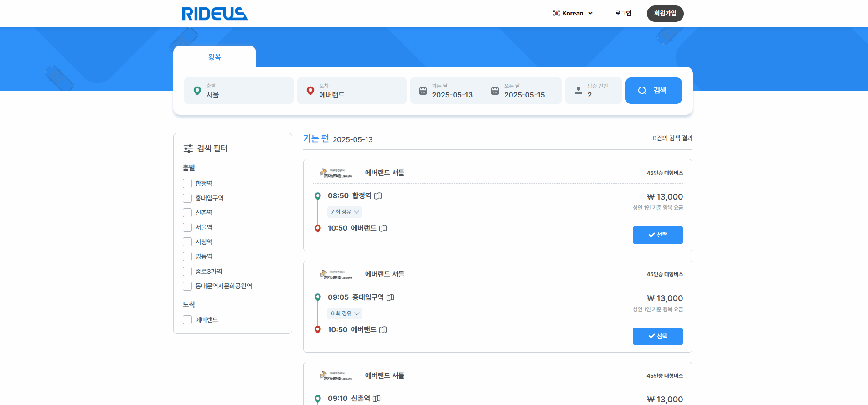Screen dimensions: 868x405
Task: Expand the 6회 경유 stops list
Action: pos(345,313)
